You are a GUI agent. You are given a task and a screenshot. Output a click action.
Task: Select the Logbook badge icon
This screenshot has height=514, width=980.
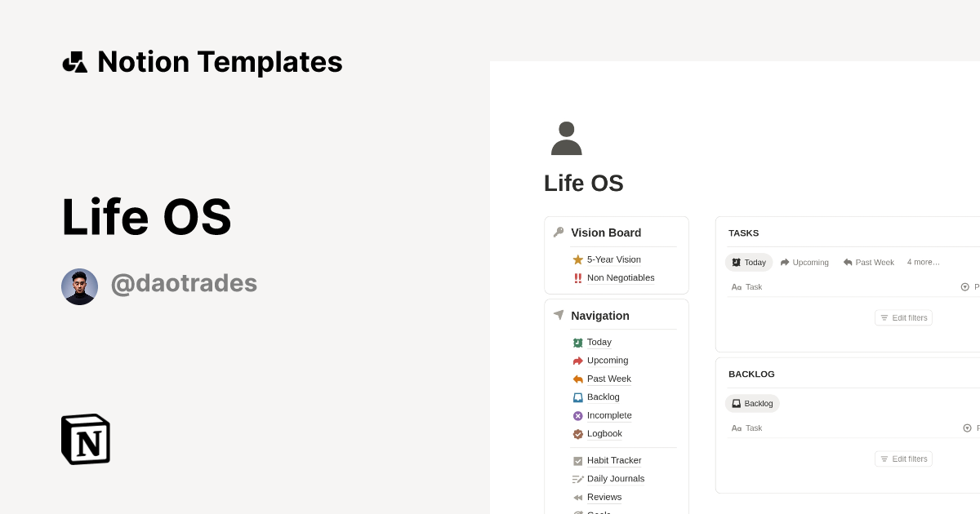[x=577, y=433]
